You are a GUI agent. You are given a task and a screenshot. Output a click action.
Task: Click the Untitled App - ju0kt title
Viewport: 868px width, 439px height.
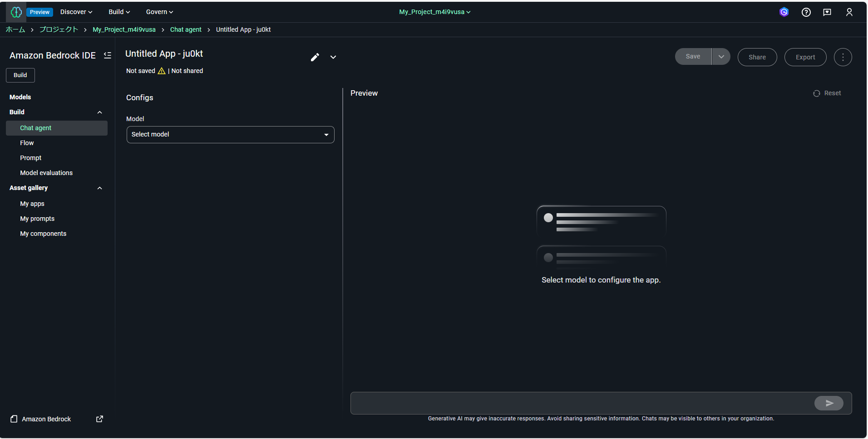tap(164, 54)
